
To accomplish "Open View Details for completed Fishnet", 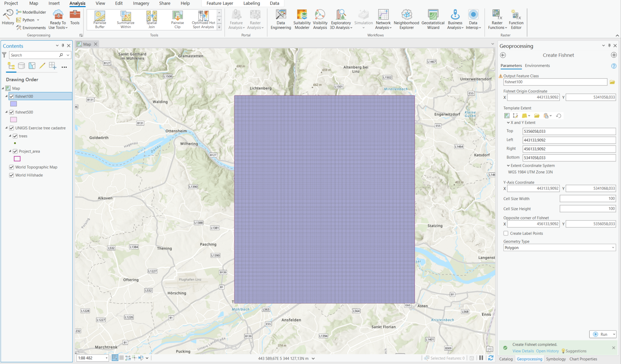I will 523,351.
